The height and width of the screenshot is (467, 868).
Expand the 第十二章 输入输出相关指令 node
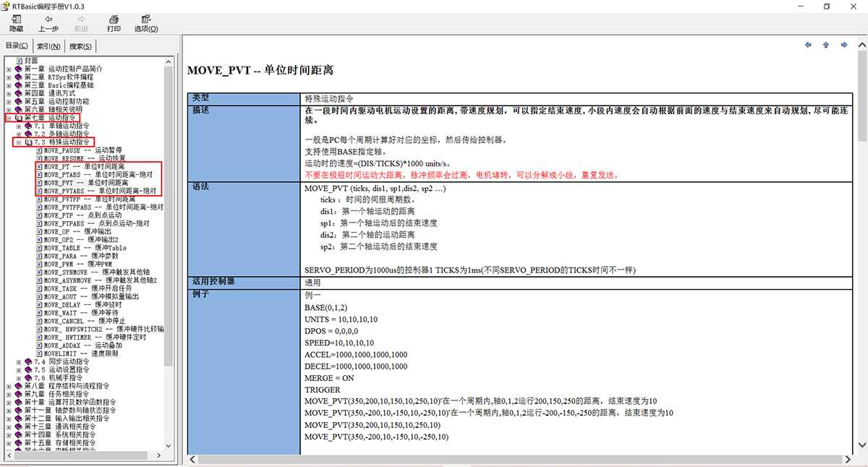[9, 419]
